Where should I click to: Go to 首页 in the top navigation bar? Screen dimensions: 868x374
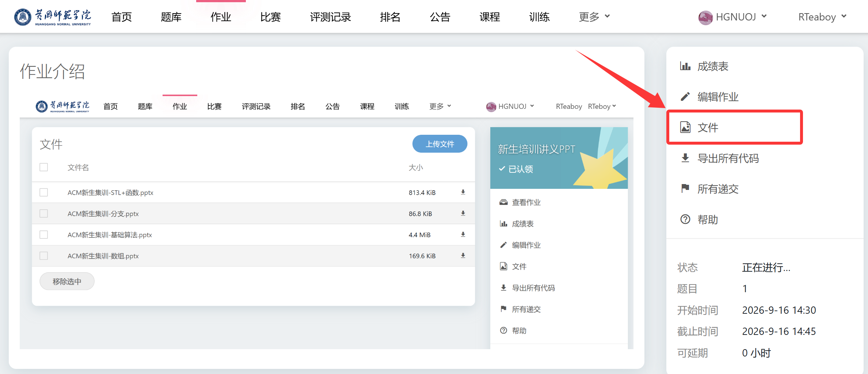tap(122, 17)
